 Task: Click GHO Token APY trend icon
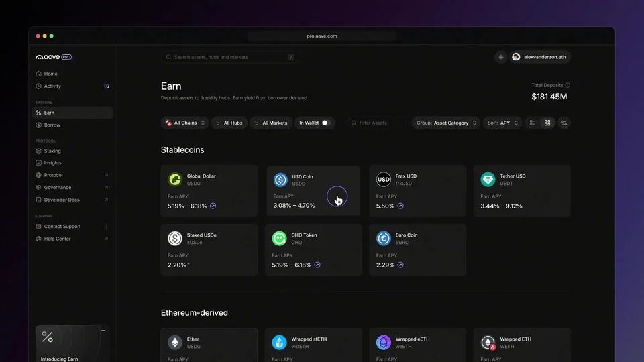317,265
